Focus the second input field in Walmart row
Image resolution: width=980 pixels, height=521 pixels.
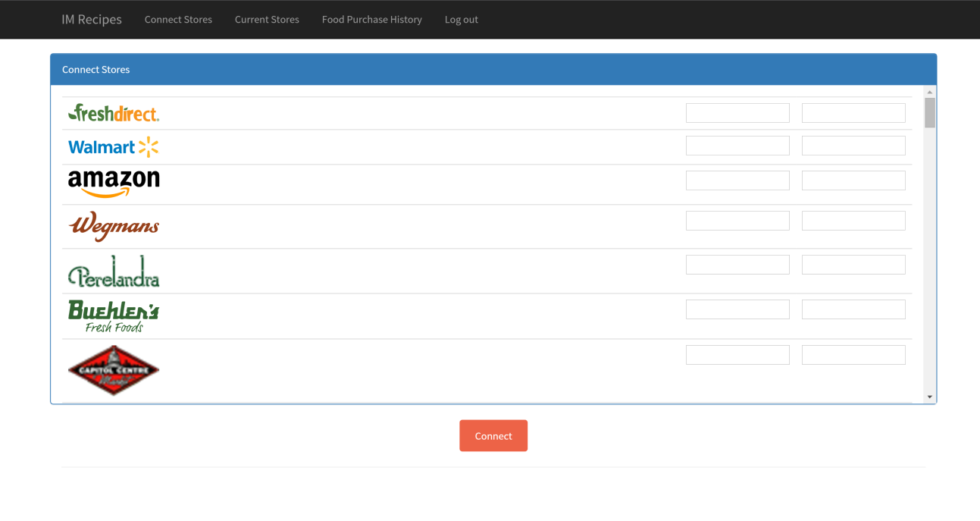(x=853, y=146)
